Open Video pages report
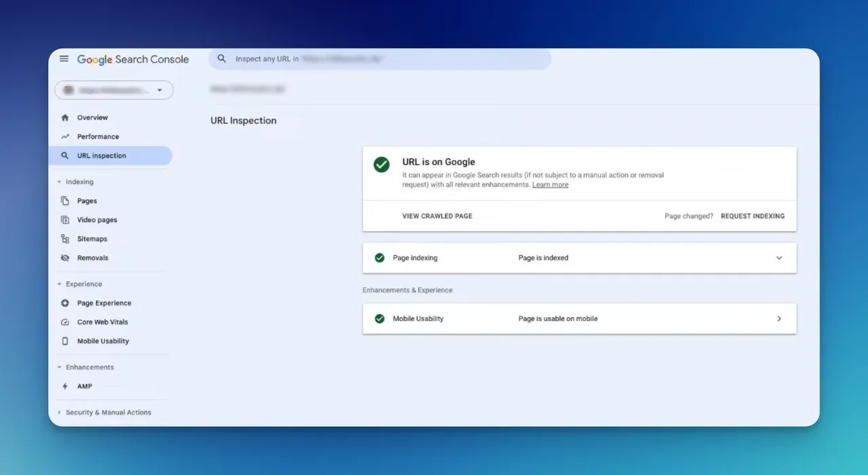This screenshot has width=868, height=475. tap(97, 220)
